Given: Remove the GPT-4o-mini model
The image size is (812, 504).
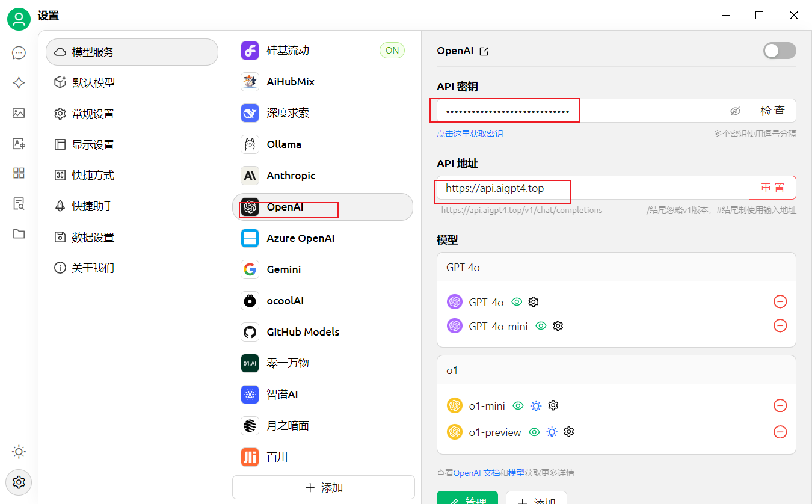Looking at the screenshot, I should [780, 325].
